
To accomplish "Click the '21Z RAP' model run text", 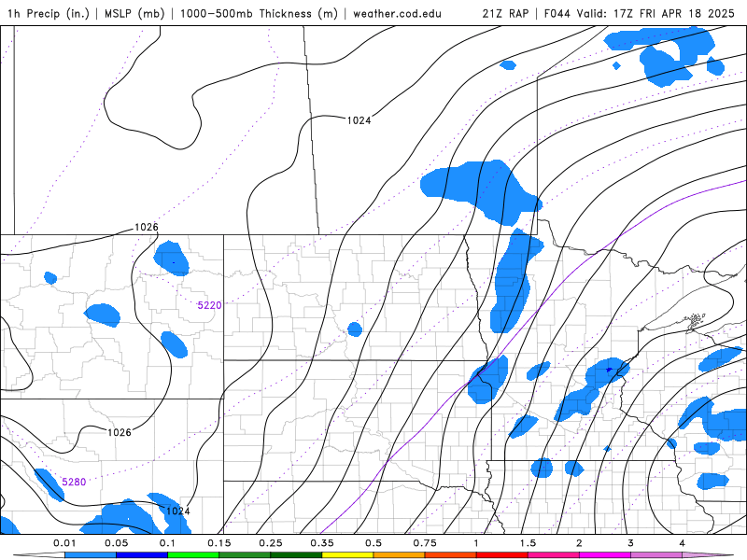I will pos(505,13).
